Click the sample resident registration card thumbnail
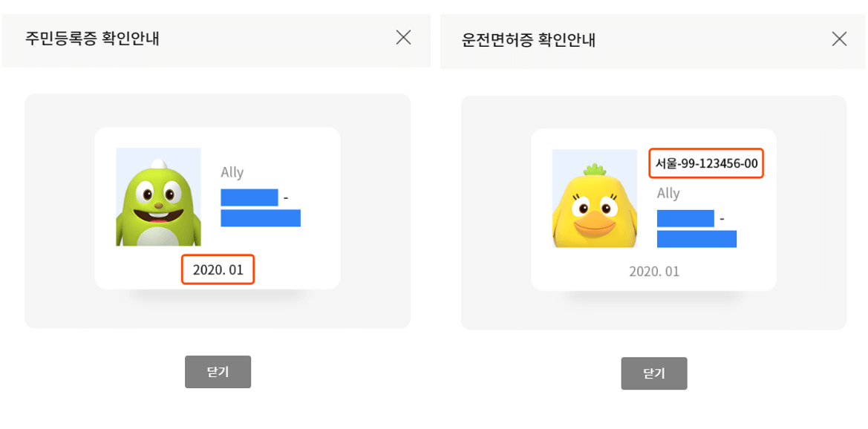The image size is (868, 429). 218,208
